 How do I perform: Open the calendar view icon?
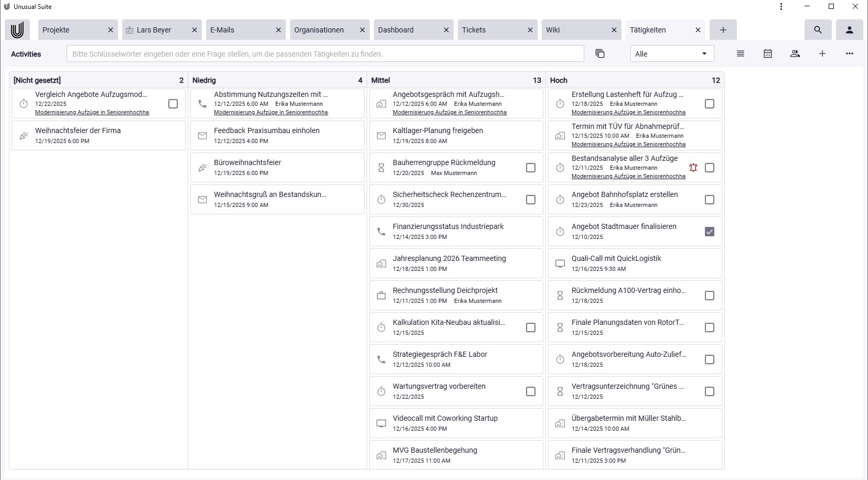tap(767, 53)
